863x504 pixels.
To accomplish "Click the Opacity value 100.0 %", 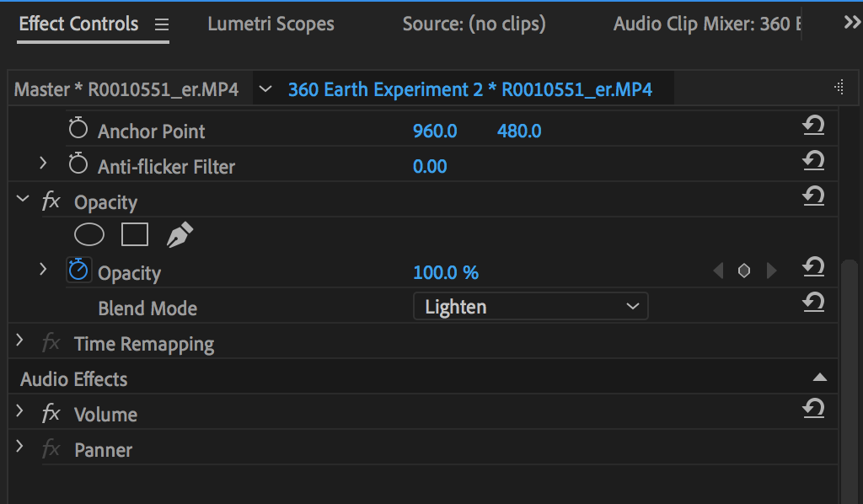I will [446, 273].
